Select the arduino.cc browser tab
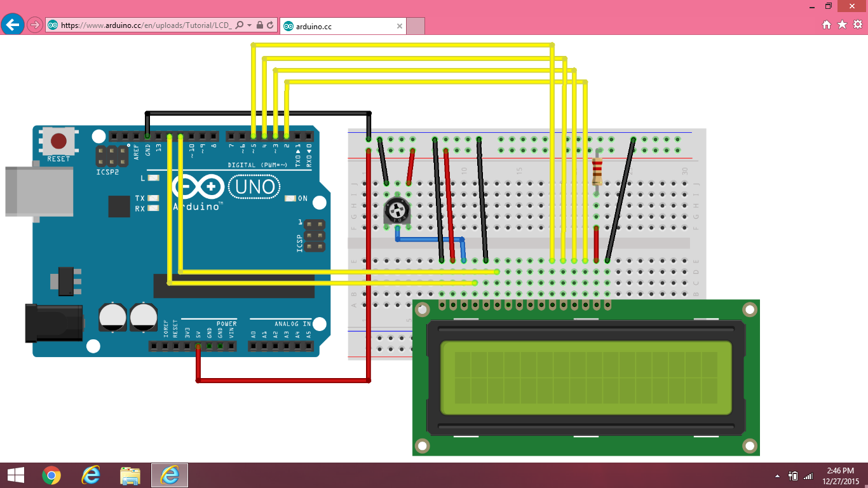Image resolution: width=868 pixels, height=488 pixels. [343, 26]
